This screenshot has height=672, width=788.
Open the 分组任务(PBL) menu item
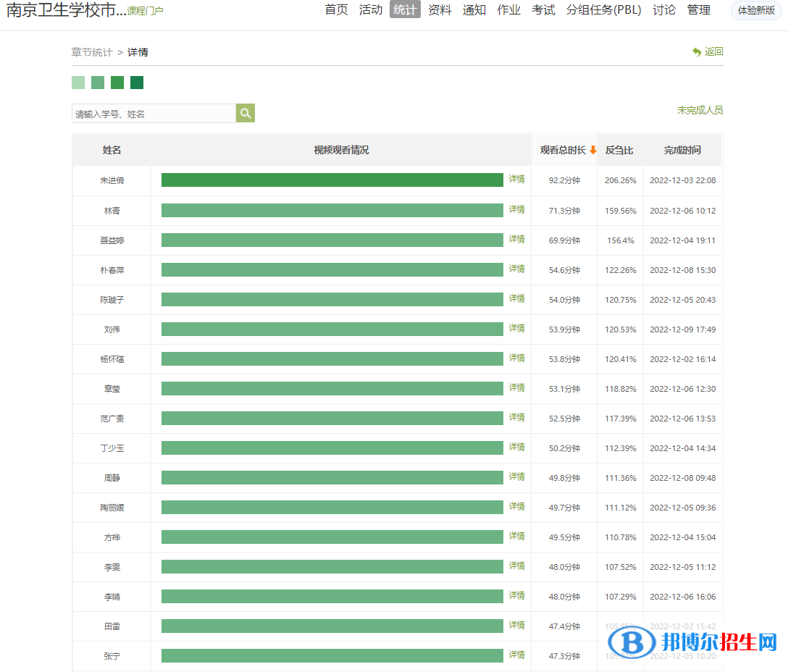603,10
